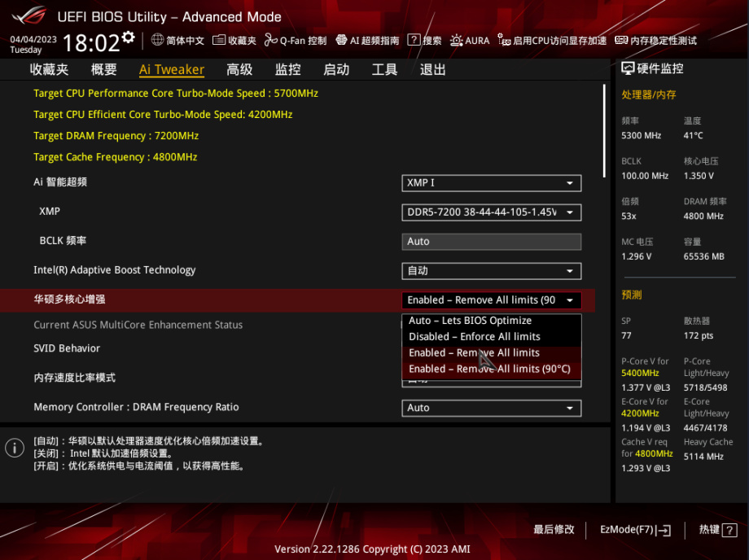Click Target Cache Frequency : 4800MHz text
This screenshot has width=749, height=560.
click(x=115, y=157)
